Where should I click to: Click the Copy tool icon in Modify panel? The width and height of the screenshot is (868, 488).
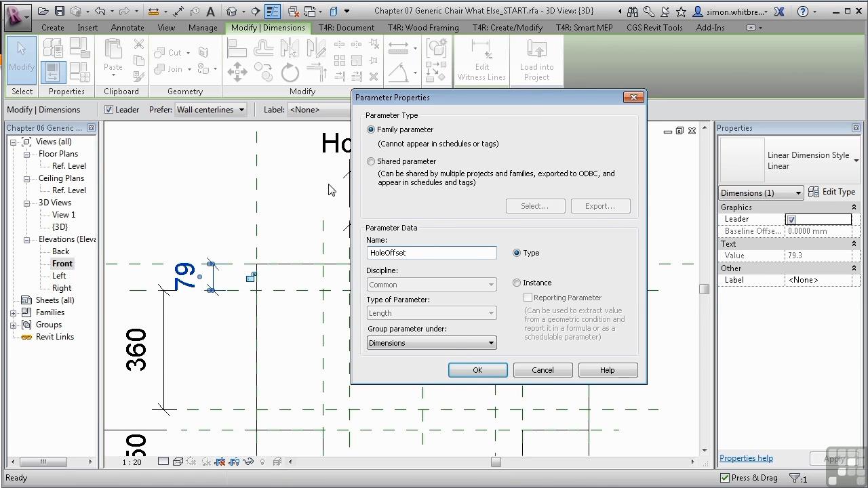[x=264, y=72]
